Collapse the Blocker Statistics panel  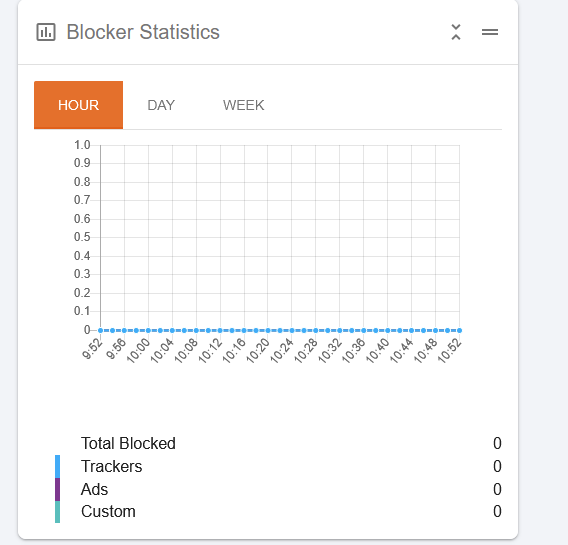pos(456,32)
